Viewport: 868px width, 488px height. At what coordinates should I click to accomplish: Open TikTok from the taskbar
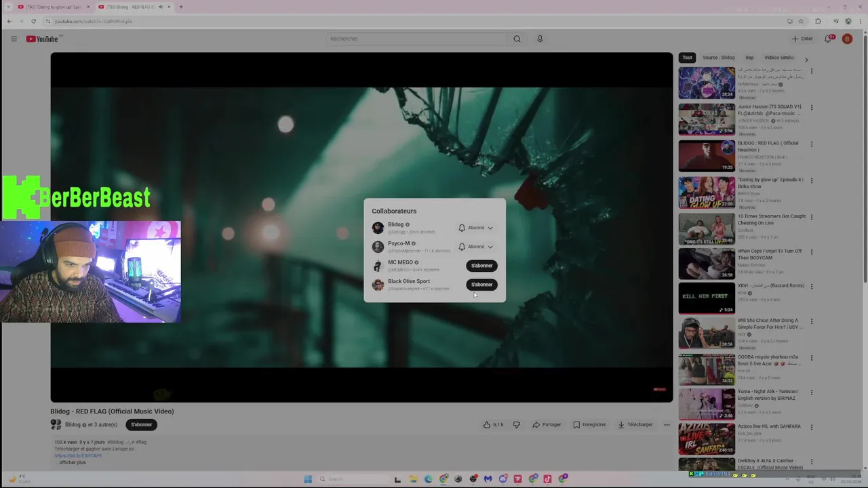pyautogui.click(x=547, y=479)
